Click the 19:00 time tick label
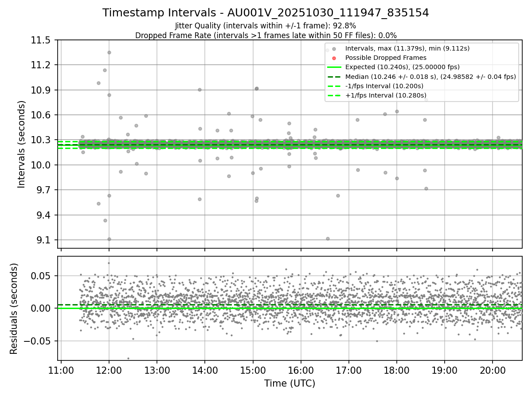The image size is (532, 399). click(x=444, y=371)
